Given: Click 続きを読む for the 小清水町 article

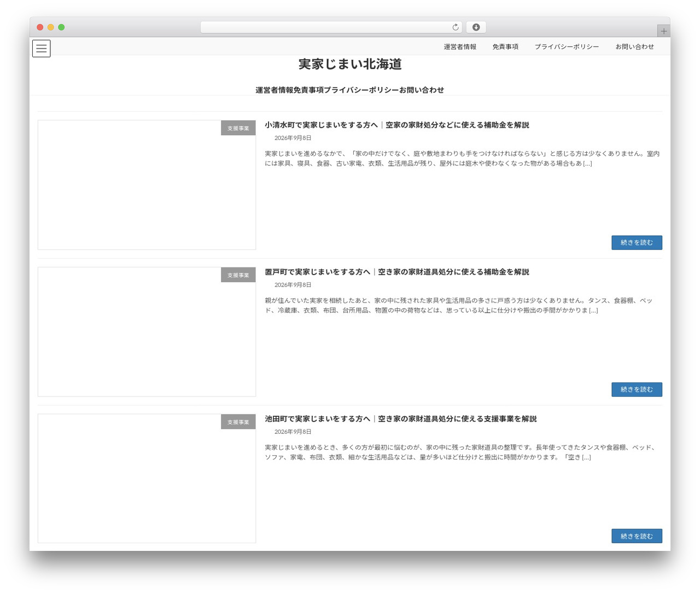Looking at the screenshot, I should [637, 243].
